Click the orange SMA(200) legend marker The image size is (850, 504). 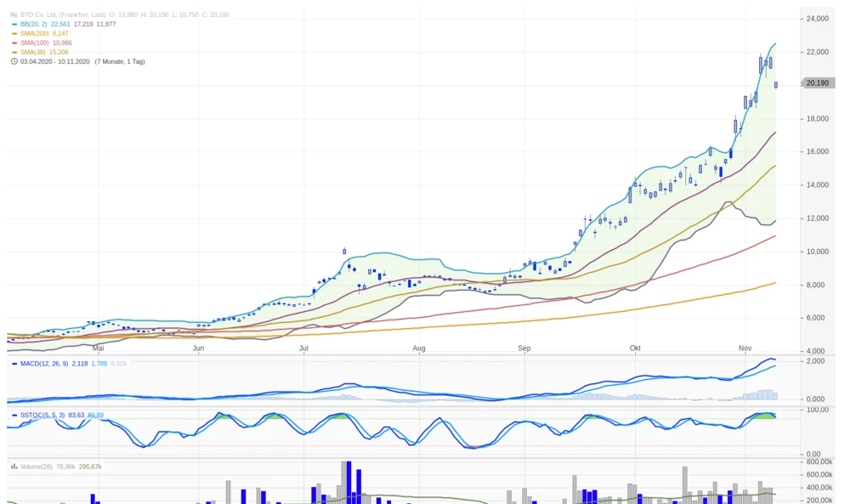tap(14, 33)
